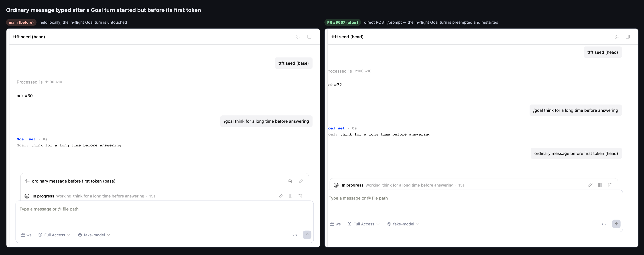Delete the queued 'ordinary message before first token (base)'
The width and height of the screenshot is (644, 255).
click(x=290, y=181)
